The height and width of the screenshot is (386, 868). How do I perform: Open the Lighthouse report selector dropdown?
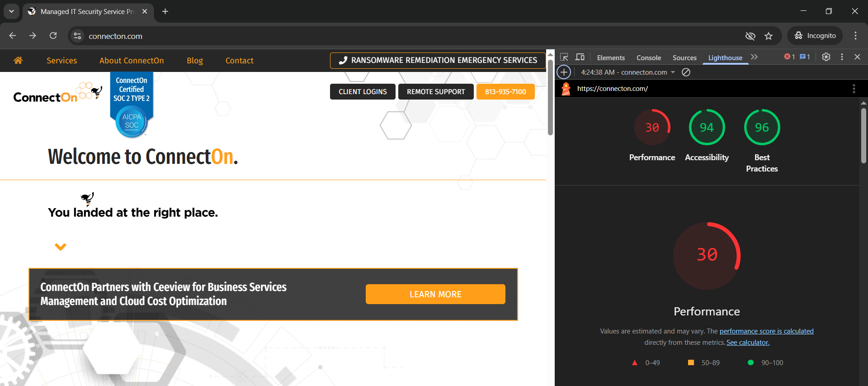(628, 72)
